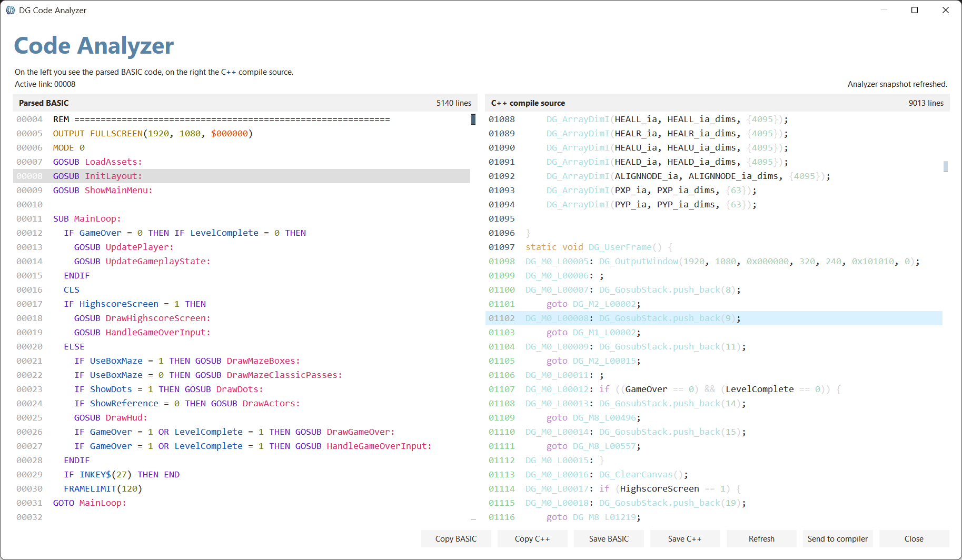
Task: Click the Parsed BASIC pane scrollbar thumb
Action: tap(473, 119)
